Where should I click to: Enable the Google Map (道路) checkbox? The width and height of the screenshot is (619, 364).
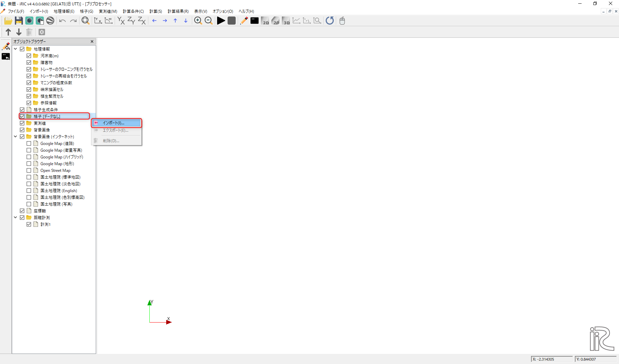coord(29,144)
